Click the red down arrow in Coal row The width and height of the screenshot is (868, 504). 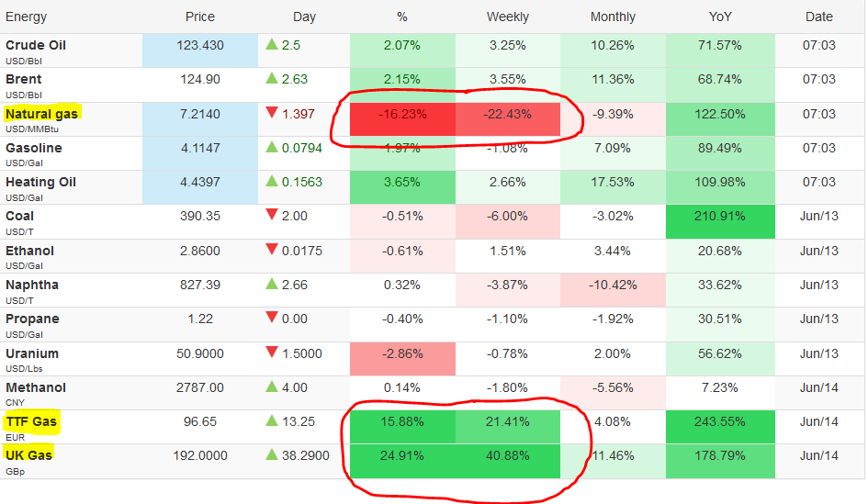271,215
